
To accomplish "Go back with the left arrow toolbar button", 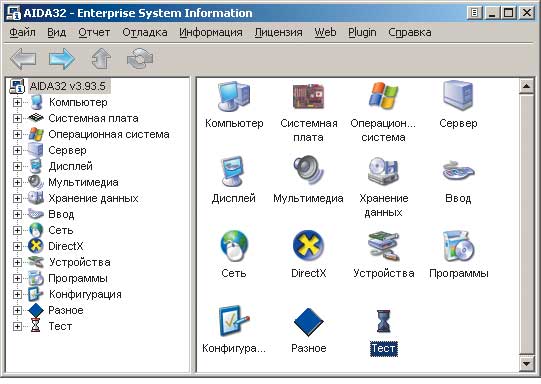I will click(23, 59).
